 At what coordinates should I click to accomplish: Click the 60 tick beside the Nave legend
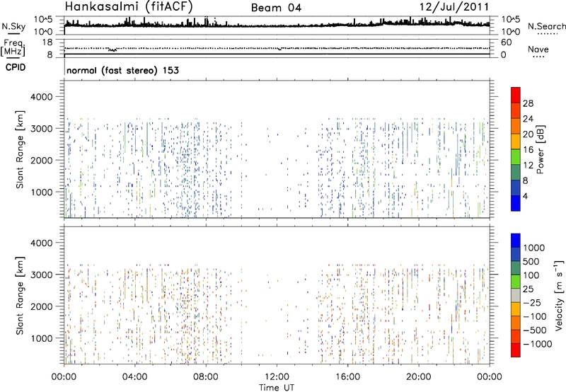pos(506,42)
